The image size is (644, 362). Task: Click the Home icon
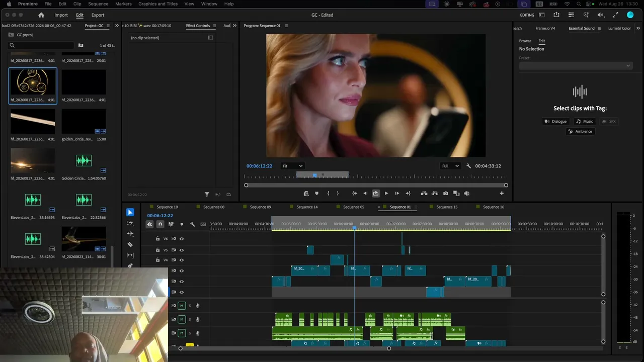click(41, 15)
